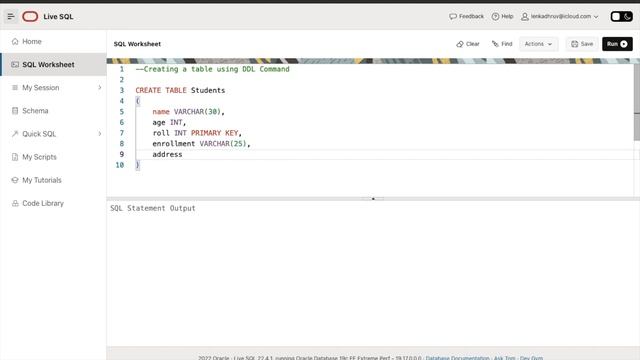Open Quick SQL in sidebar
Image resolution: width=640 pixels, height=360 pixels.
point(53,134)
